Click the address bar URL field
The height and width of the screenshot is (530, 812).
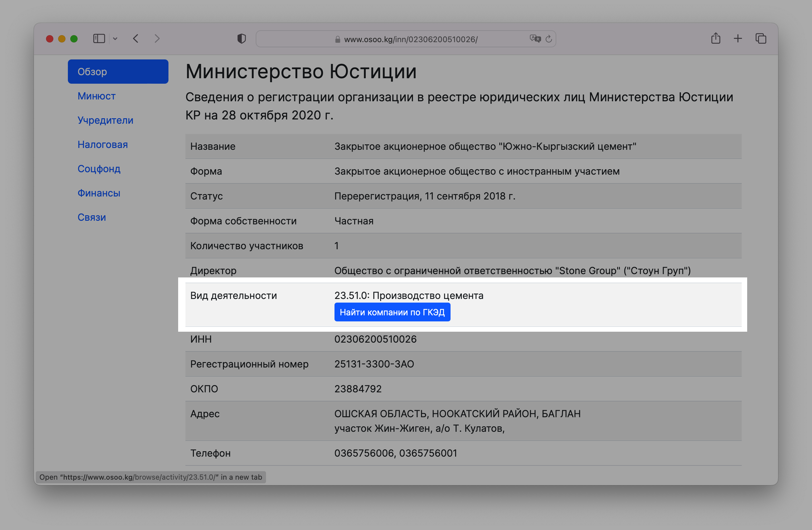point(406,39)
